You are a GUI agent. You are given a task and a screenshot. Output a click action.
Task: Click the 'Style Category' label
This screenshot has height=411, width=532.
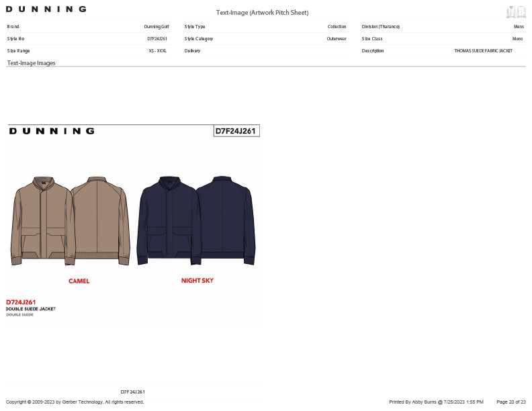(199, 39)
